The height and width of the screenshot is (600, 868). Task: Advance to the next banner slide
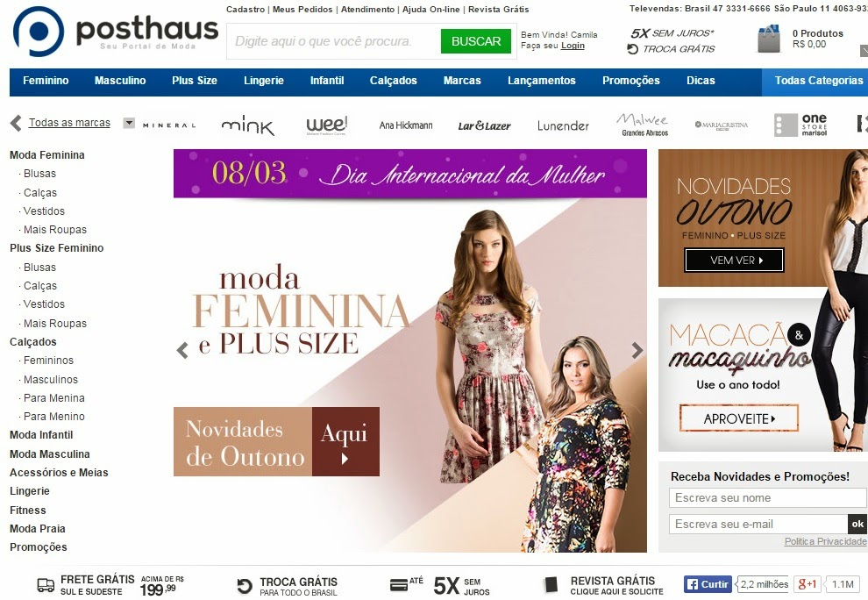point(637,350)
